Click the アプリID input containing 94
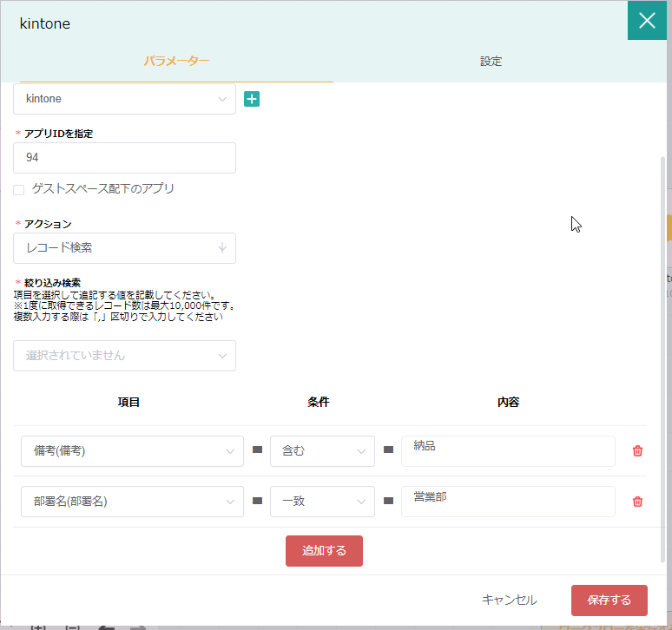The image size is (672, 630). 124,158
